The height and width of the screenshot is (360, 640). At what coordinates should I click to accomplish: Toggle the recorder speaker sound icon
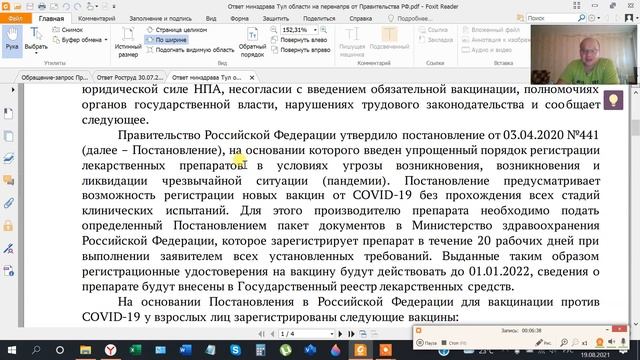coord(612,342)
